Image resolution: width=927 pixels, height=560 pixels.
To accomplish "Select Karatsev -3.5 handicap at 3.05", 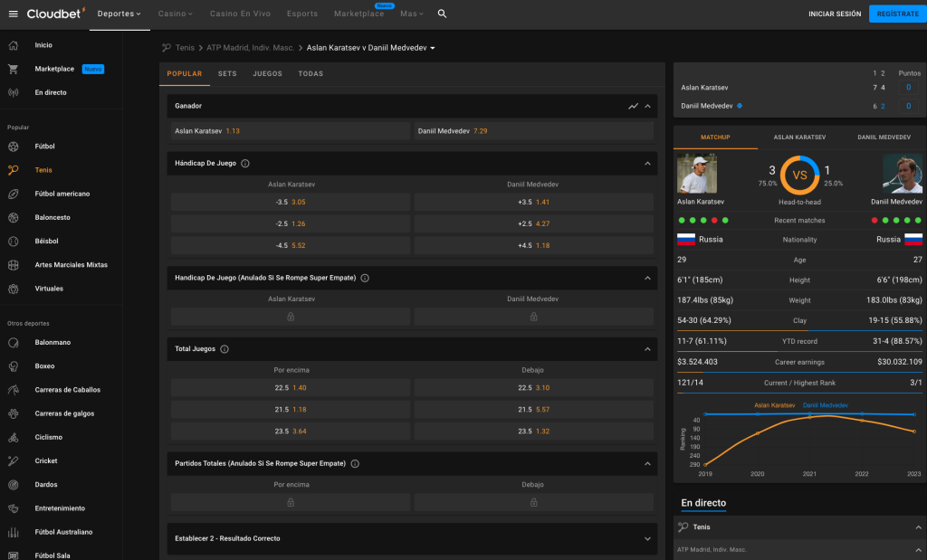I will [291, 202].
